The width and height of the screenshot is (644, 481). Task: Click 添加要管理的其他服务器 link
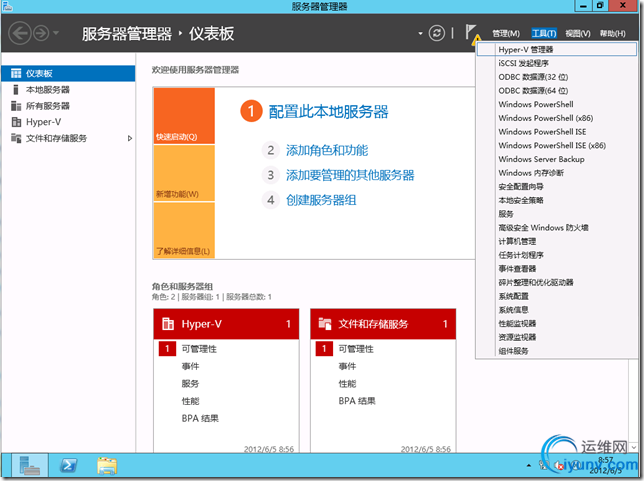tap(350, 175)
